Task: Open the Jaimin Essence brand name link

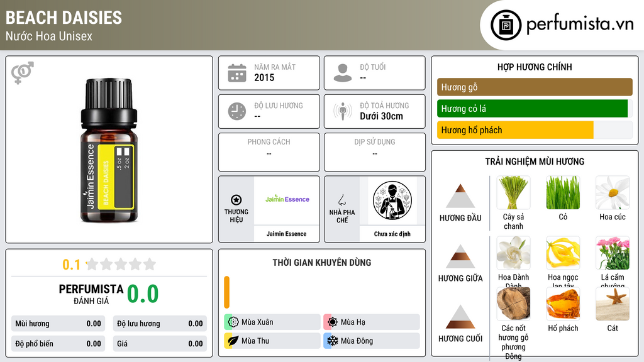Action: click(287, 234)
